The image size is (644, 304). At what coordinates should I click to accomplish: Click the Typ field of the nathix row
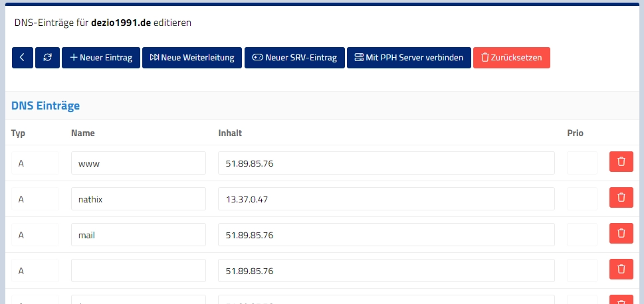[35, 199]
